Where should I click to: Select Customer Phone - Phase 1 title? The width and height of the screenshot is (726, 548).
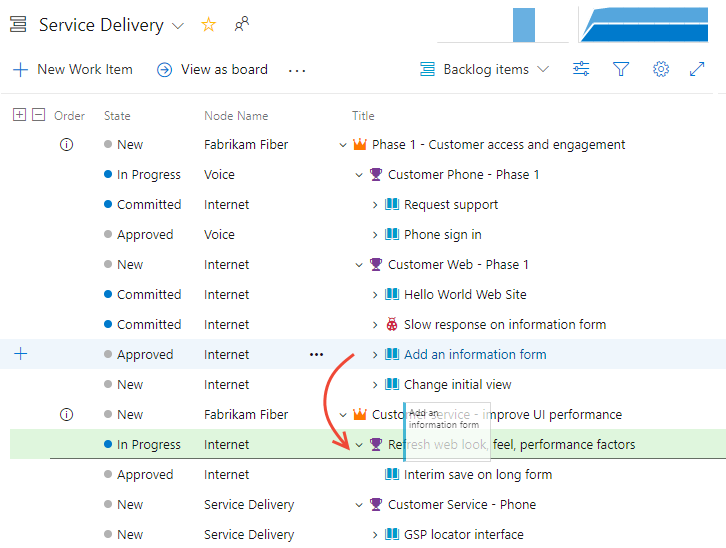[x=463, y=175]
